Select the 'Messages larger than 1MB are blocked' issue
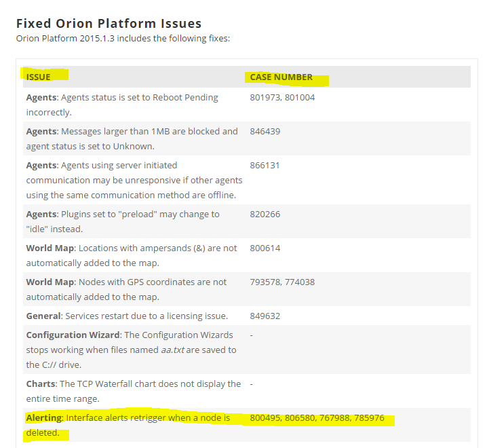The height and width of the screenshot is (448, 489). coord(132,138)
